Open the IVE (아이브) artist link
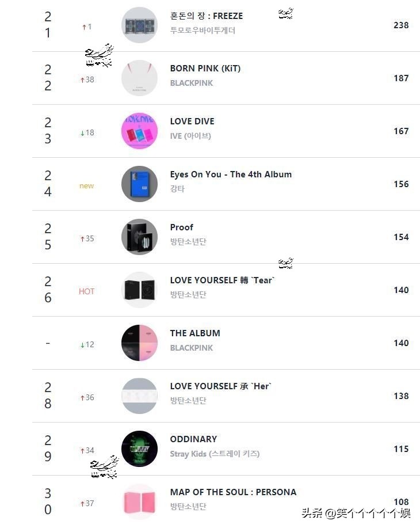This screenshot has height=528, width=420. tap(190, 136)
